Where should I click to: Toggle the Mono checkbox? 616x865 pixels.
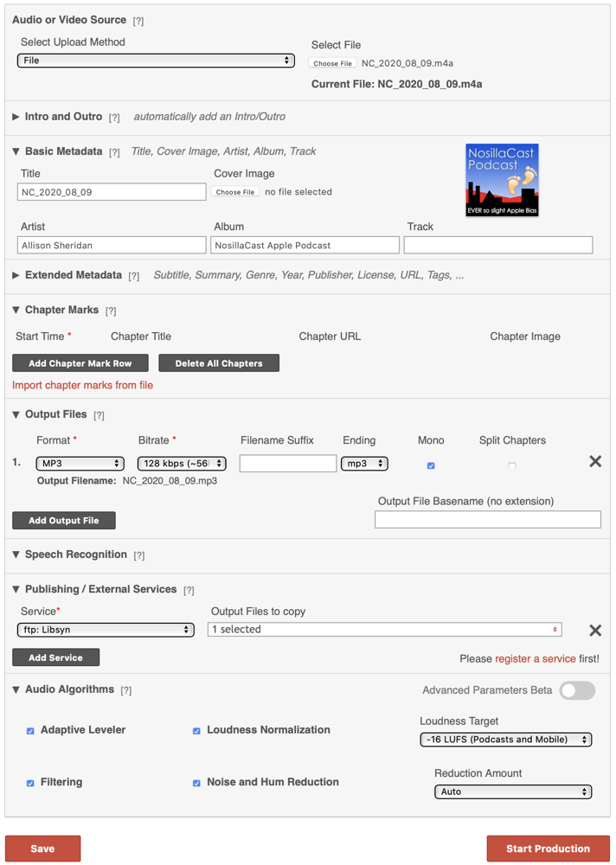point(431,465)
